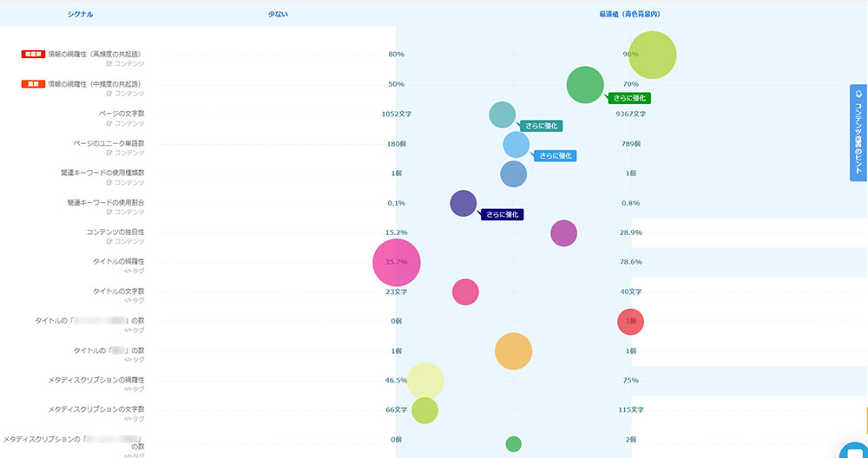The height and width of the screenshot is (458, 868).
Task: Select the orange bubble in the chart
Action: point(513,351)
